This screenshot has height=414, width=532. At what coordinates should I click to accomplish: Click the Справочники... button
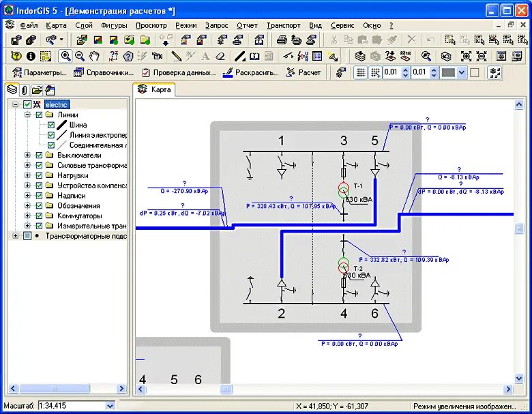coord(104,72)
